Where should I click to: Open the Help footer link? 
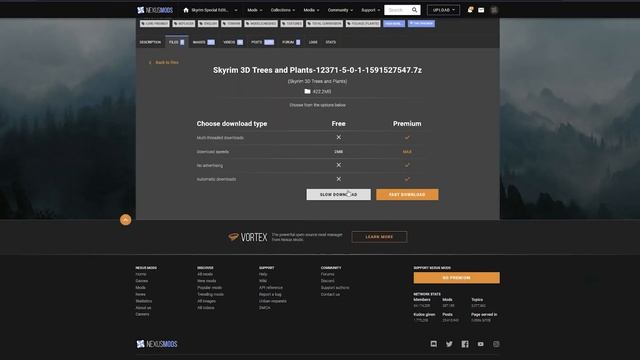(x=263, y=274)
